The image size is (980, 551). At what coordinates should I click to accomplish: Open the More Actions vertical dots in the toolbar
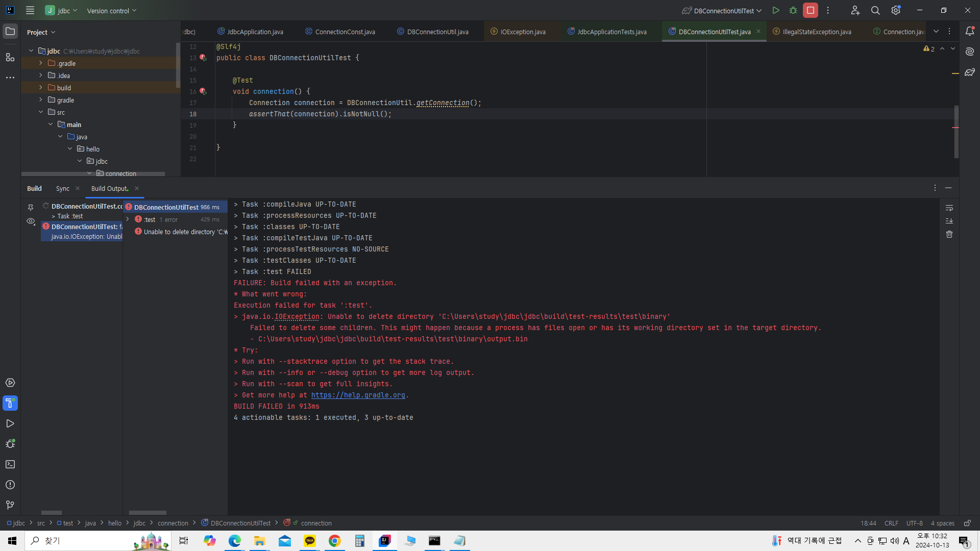(x=828, y=10)
